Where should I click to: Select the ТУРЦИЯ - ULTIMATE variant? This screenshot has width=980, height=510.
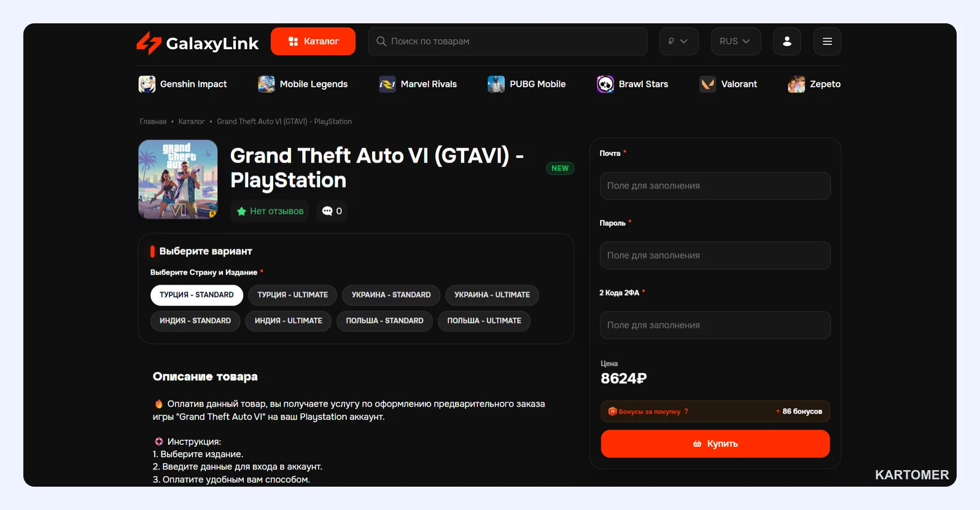pyautogui.click(x=292, y=295)
